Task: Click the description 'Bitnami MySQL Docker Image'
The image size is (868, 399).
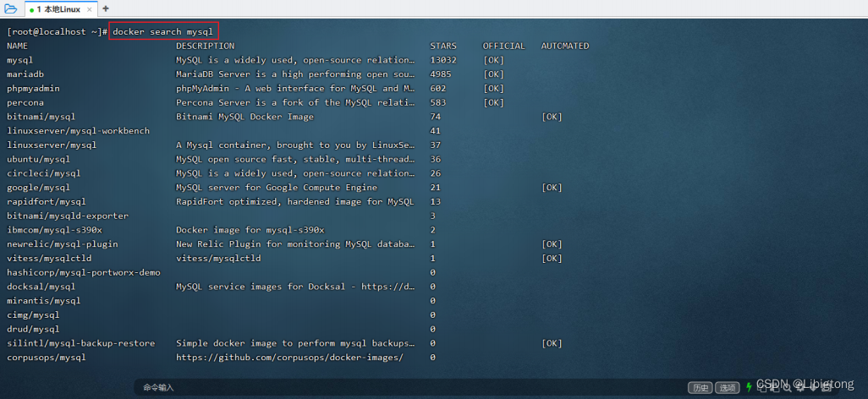Action: pos(245,117)
